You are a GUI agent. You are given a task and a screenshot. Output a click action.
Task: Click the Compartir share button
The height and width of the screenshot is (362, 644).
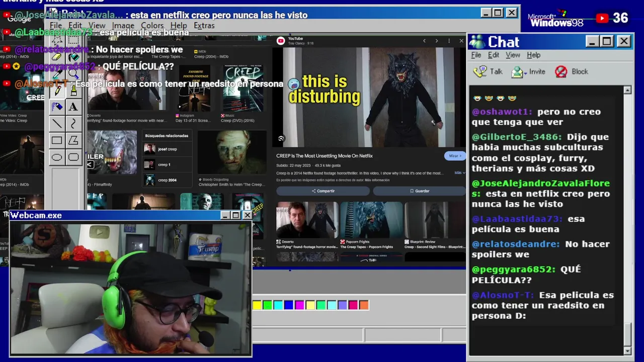coord(323,191)
